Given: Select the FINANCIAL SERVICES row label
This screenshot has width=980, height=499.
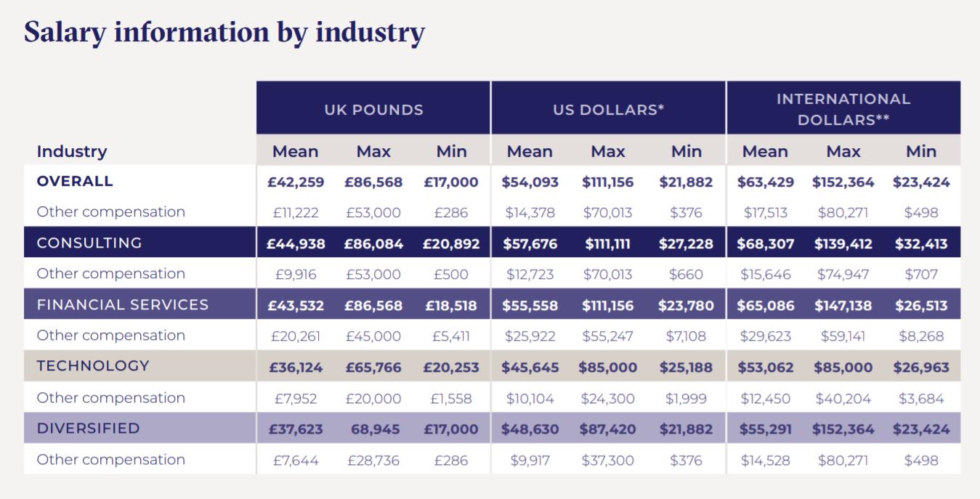Looking at the screenshot, I should point(123,304).
